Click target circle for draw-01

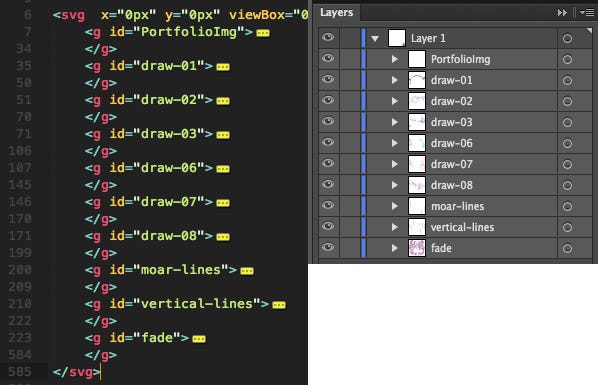click(x=567, y=80)
